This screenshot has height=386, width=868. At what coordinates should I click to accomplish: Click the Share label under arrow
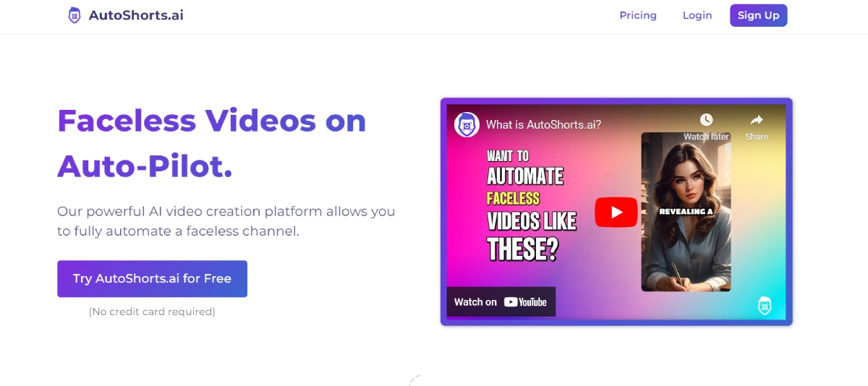pos(757,137)
